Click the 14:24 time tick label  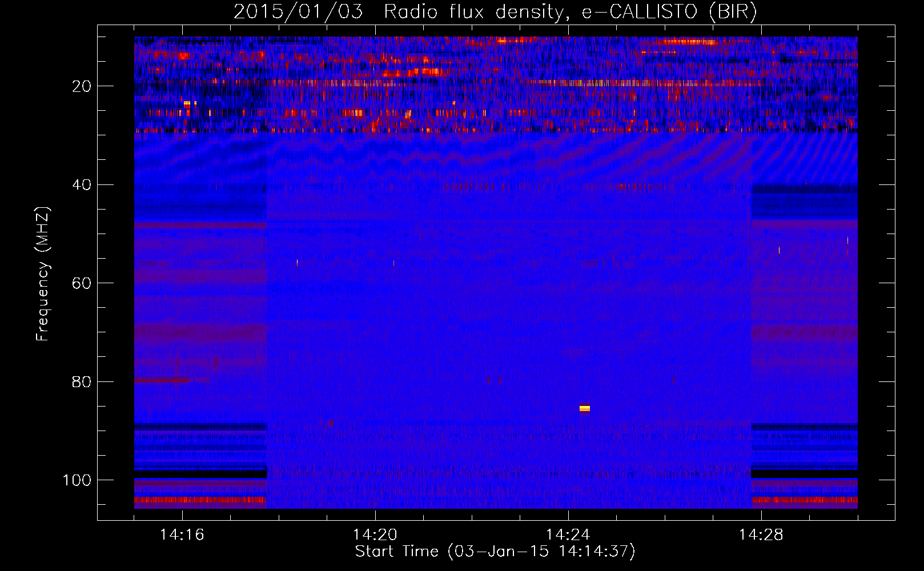[568, 535]
